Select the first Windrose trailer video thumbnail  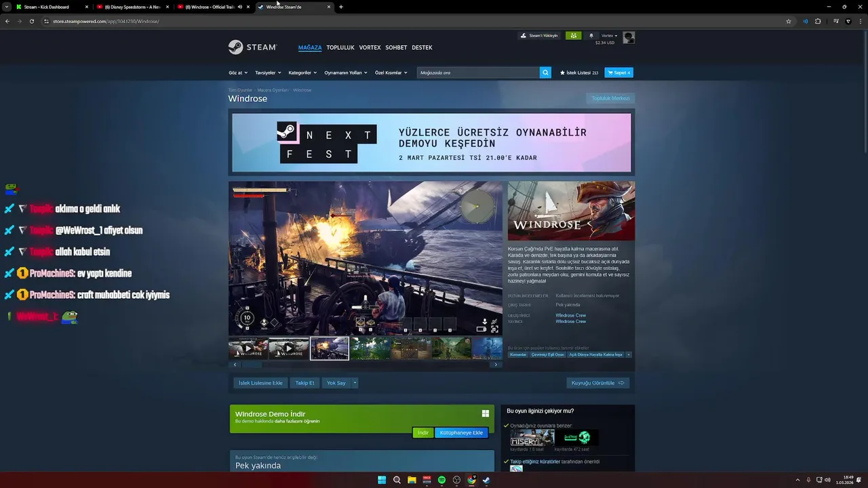[248, 348]
